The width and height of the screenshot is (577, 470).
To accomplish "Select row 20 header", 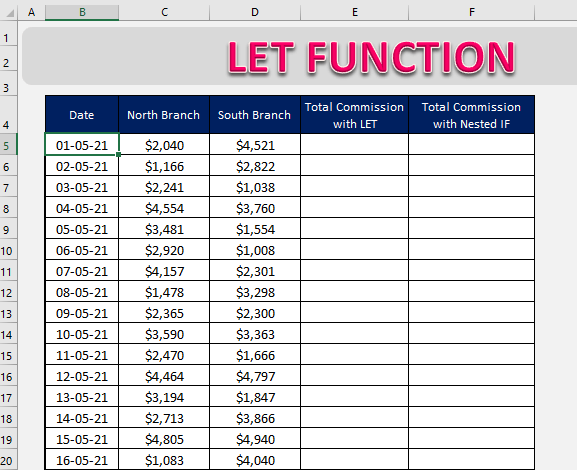I will [x=8, y=460].
